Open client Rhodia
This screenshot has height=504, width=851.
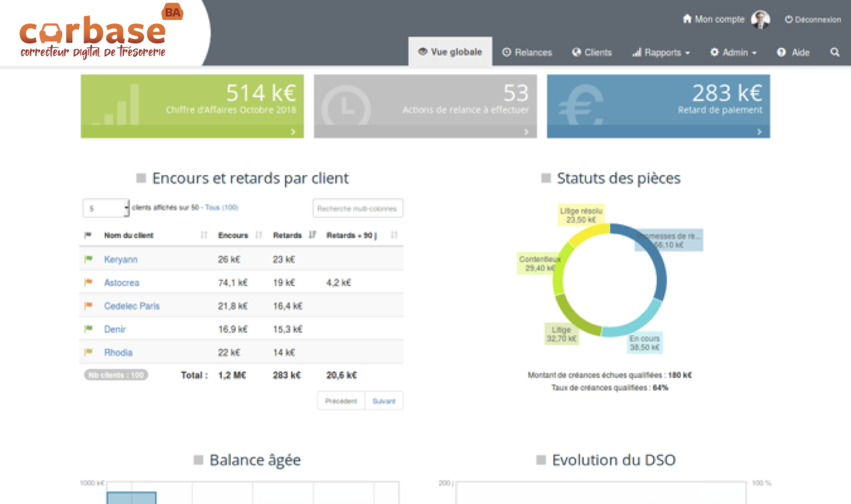[x=118, y=352]
